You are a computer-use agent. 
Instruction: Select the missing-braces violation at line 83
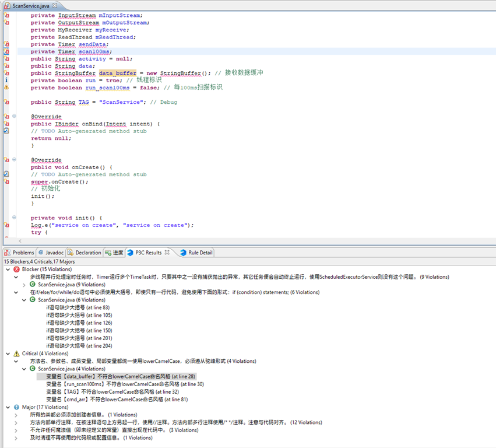[78, 307]
